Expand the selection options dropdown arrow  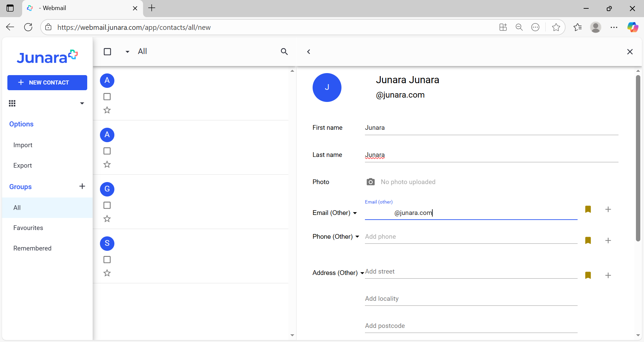[127, 52]
